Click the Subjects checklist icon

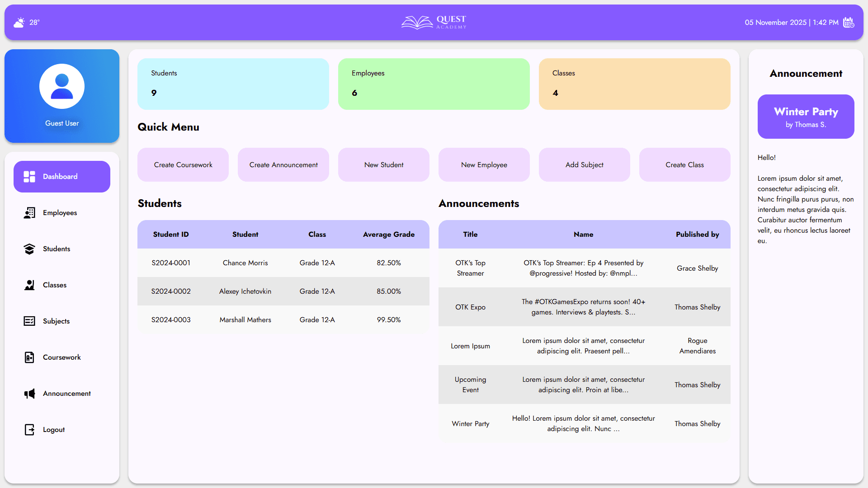(29, 321)
